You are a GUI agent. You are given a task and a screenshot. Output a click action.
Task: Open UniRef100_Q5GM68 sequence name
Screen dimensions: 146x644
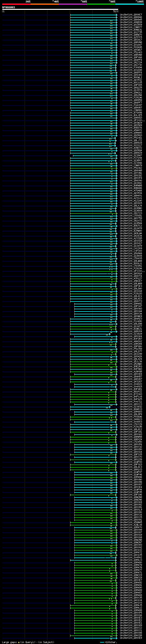[x=131, y=254]
